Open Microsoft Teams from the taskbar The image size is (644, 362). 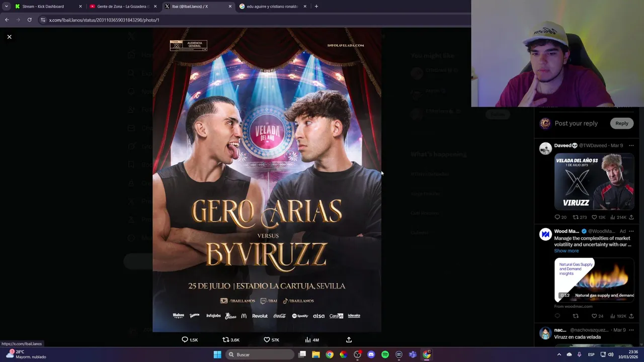tap(413, 354)
